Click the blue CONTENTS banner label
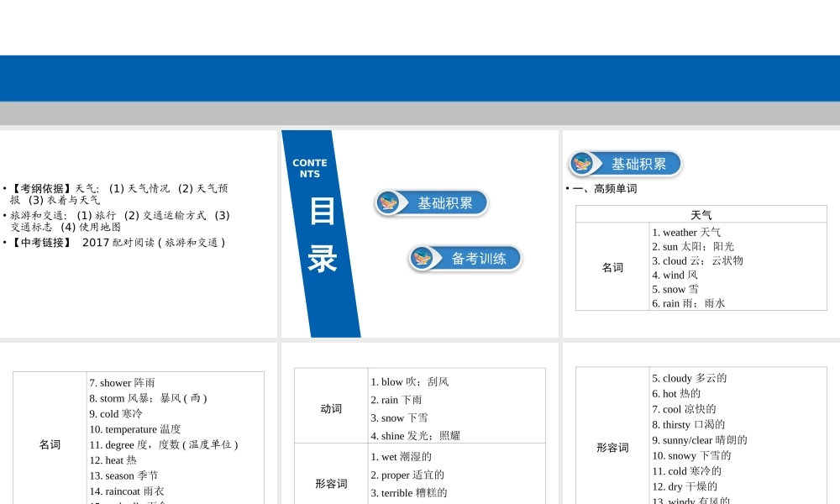This screenshot has width=840, height=504. click(x=309, y=168)
